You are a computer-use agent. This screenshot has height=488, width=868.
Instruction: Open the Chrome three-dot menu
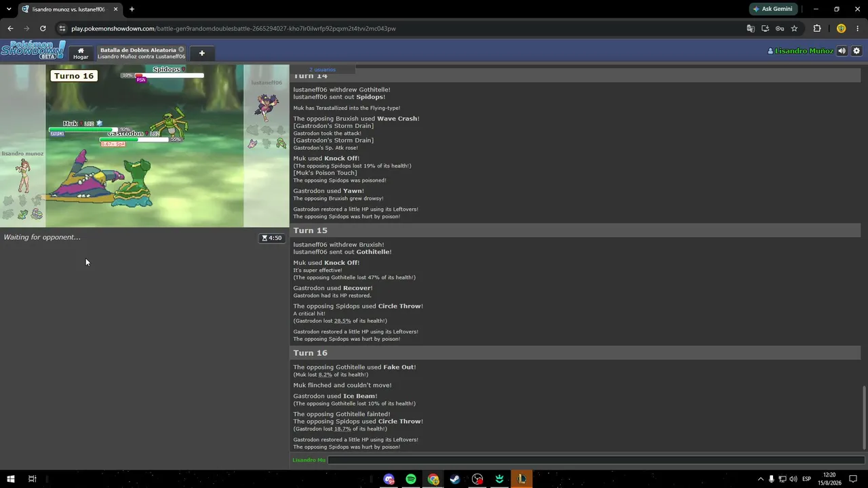858,28
